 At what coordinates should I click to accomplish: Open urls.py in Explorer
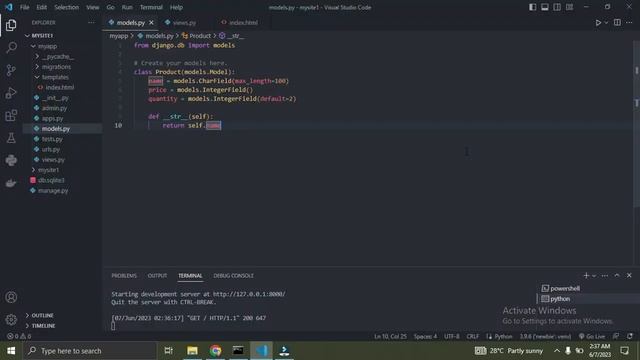(x=51, y=149)
